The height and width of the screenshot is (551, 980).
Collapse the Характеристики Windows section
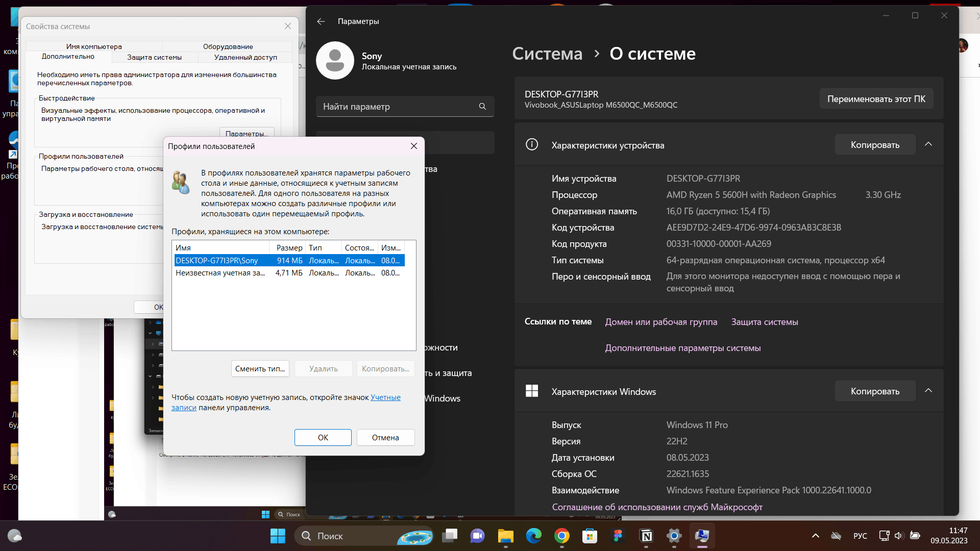[928, 391]
